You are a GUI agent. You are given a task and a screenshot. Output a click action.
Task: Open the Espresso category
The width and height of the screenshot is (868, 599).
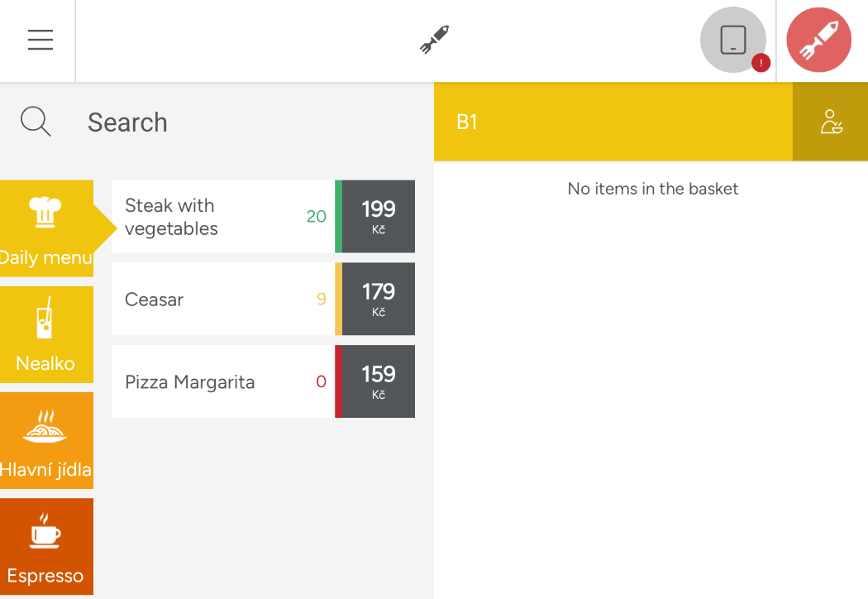pos(46,546)
